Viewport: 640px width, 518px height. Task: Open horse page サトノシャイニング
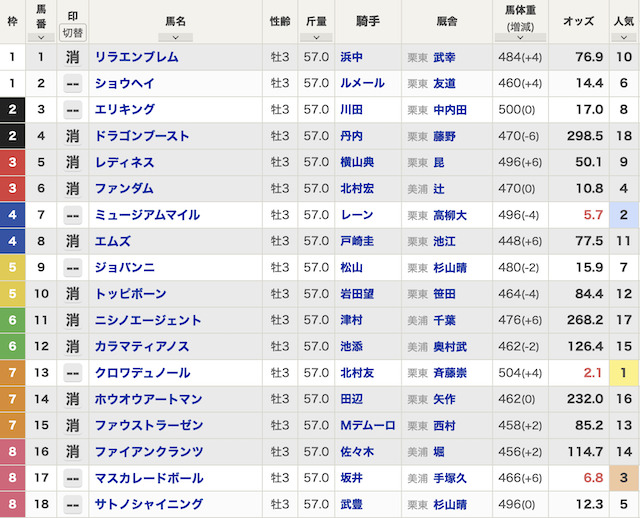(149, 504)
